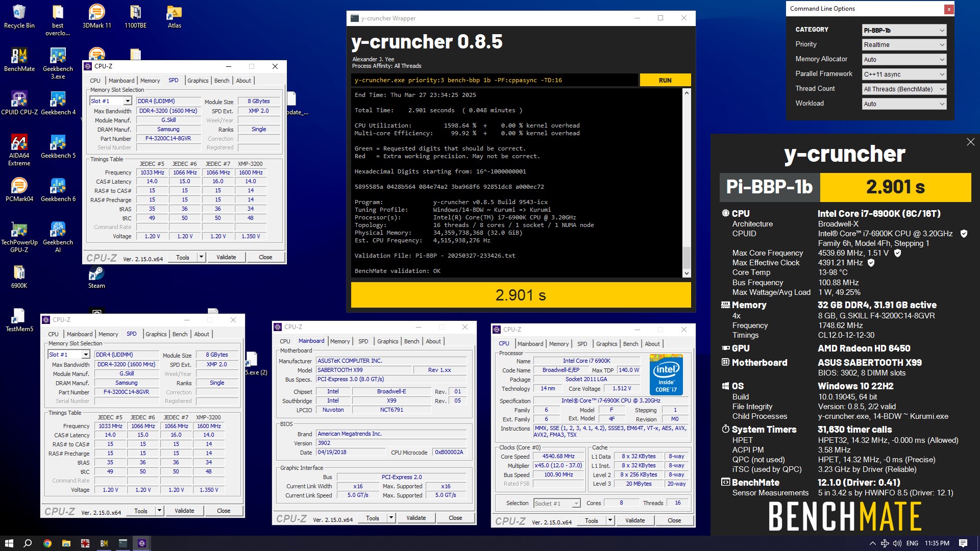Select Memory tab in top CPU-Z window
This screenshot has width=980, height=551.
pos(150,81)
